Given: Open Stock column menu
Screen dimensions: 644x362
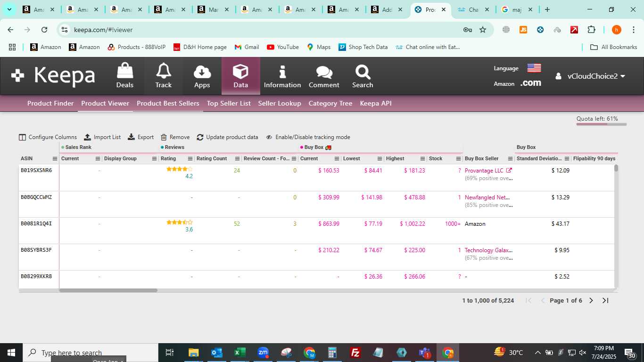Looking at the screenshot, I should pos(458,159).
